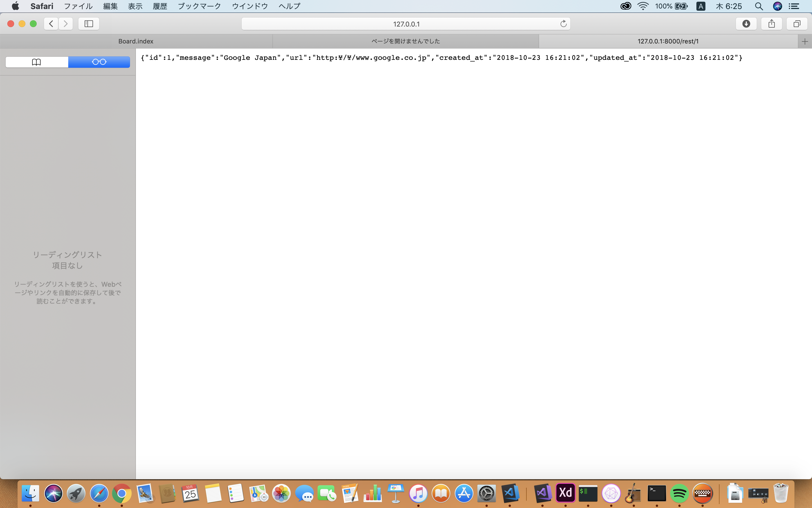This screenshot has height=508, width=812.
Task: Open the ヘルプ menu
Action: coord(289,6)
